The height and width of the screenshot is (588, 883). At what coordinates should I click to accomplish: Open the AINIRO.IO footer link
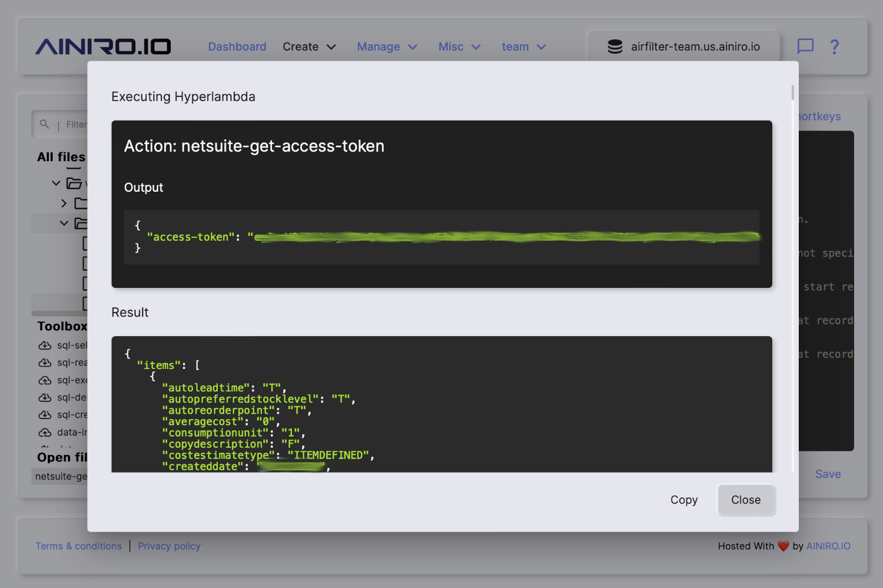coord(828,546)
